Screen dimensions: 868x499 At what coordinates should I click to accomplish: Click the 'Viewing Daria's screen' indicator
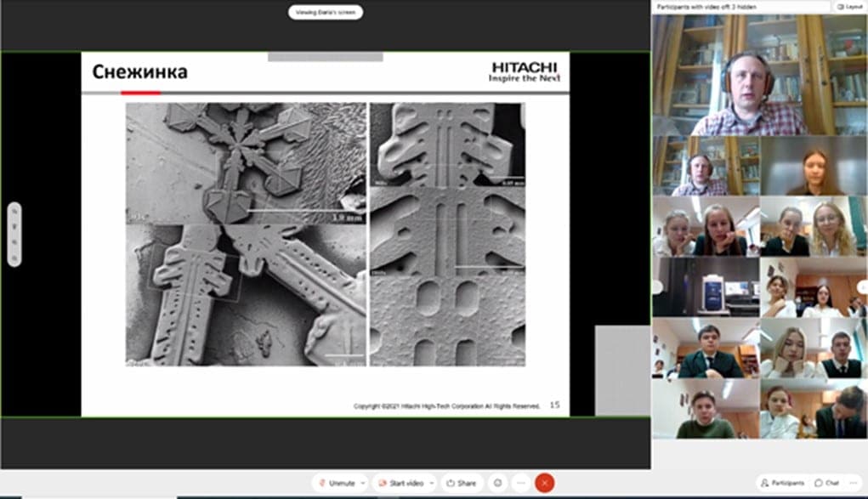(326, 12)
